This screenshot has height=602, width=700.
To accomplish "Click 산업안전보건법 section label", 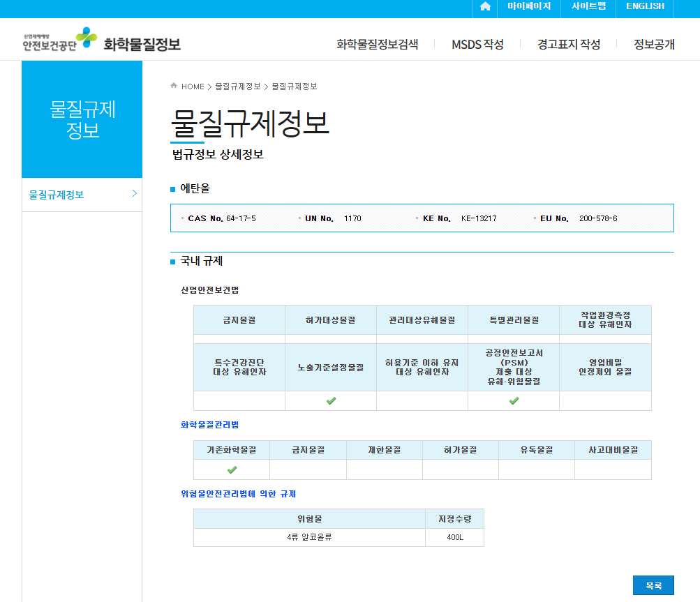I will pos(210,290).
